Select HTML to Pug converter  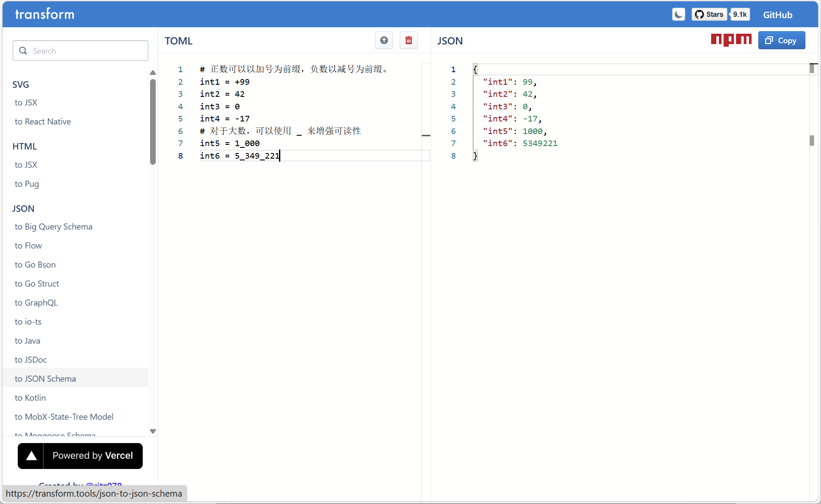[x=27, y=184]
